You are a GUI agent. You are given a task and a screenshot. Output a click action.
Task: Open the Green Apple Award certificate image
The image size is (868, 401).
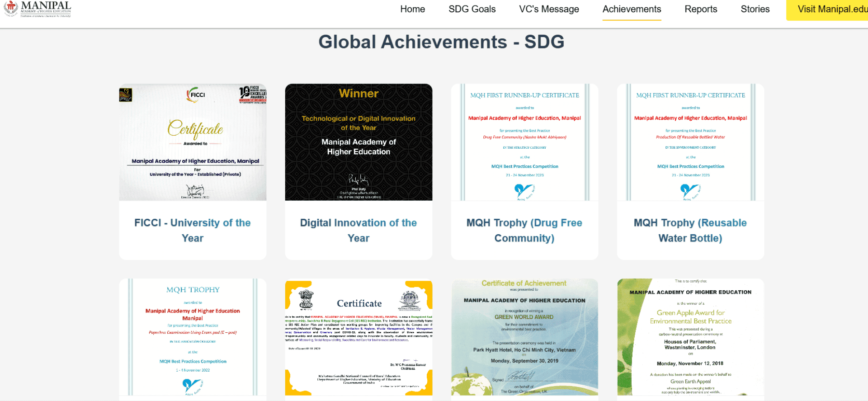(x=690, y=337)
